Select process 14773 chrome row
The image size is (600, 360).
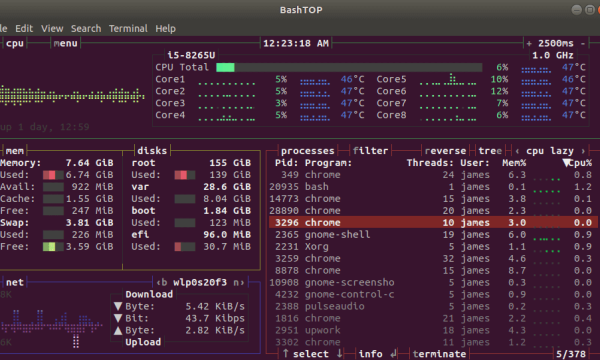433,199
